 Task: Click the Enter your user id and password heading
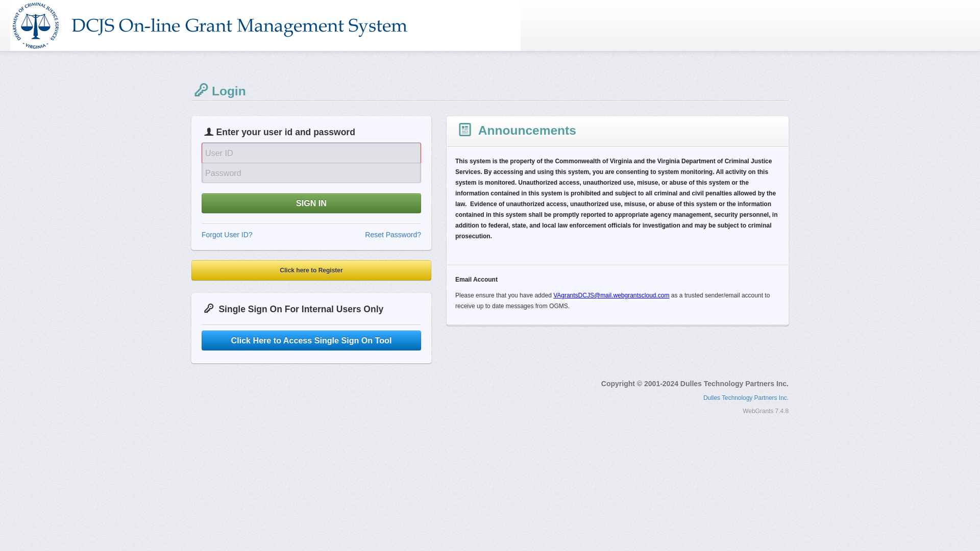tap(285, 132)
